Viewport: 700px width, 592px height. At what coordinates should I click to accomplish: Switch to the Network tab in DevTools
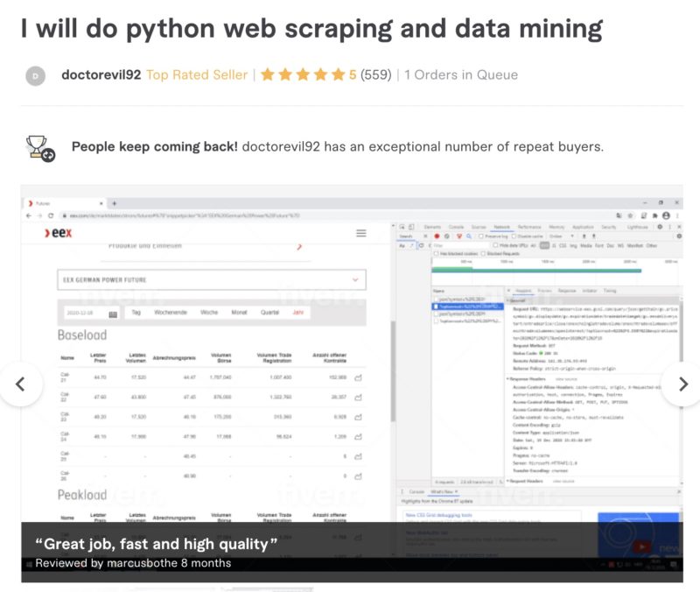point(501,227)
